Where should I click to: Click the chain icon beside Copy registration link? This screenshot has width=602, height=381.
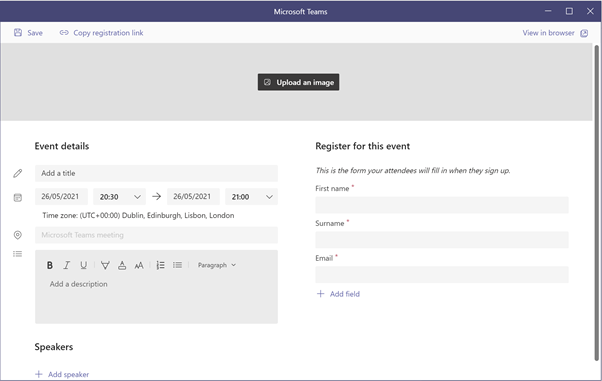click(64, 33)
